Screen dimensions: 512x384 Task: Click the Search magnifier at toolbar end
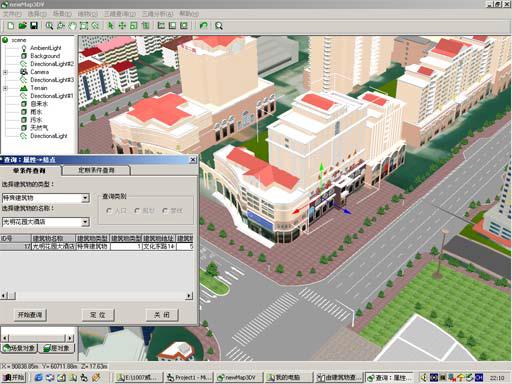(219, 26)
